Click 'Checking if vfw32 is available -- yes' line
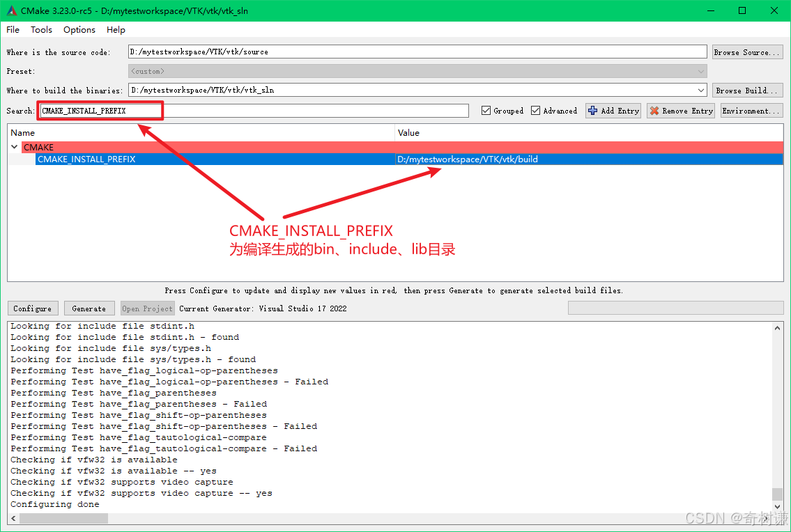 [114, 471]
